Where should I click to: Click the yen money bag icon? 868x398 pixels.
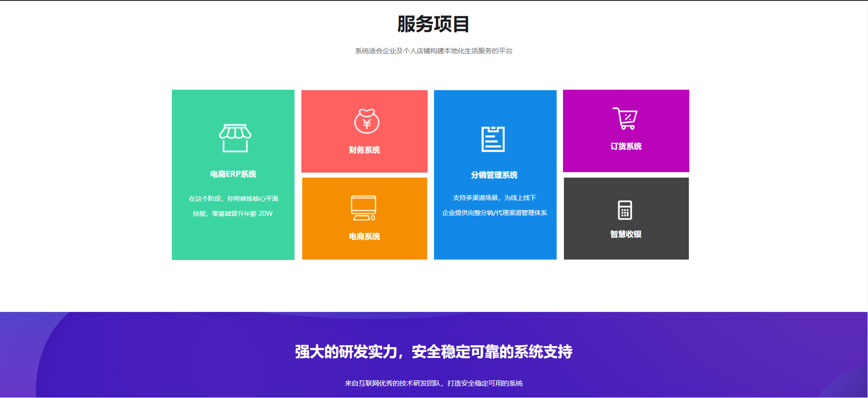[367, 121]
